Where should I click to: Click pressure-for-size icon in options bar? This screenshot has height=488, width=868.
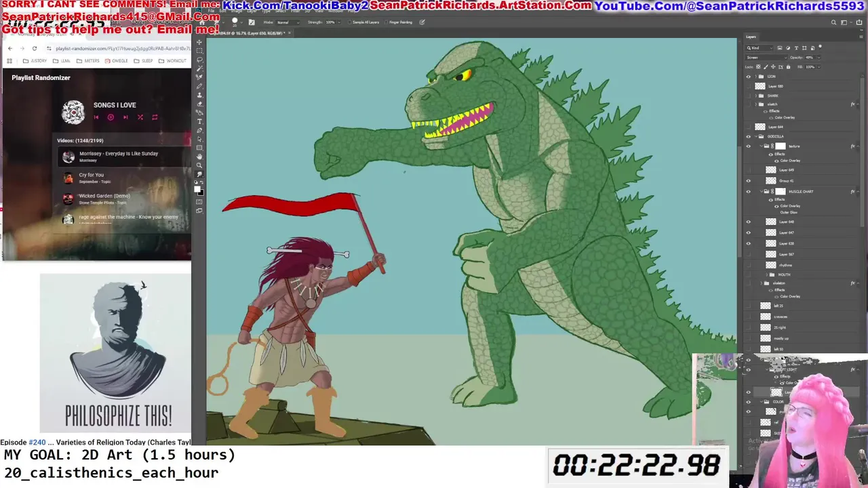pos(422,22)
